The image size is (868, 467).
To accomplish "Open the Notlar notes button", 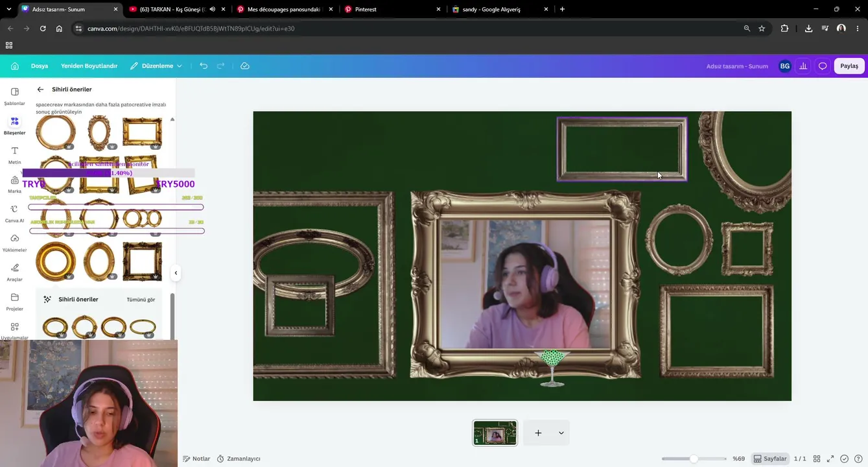I will pyautogui.click(x=196, y=459).
